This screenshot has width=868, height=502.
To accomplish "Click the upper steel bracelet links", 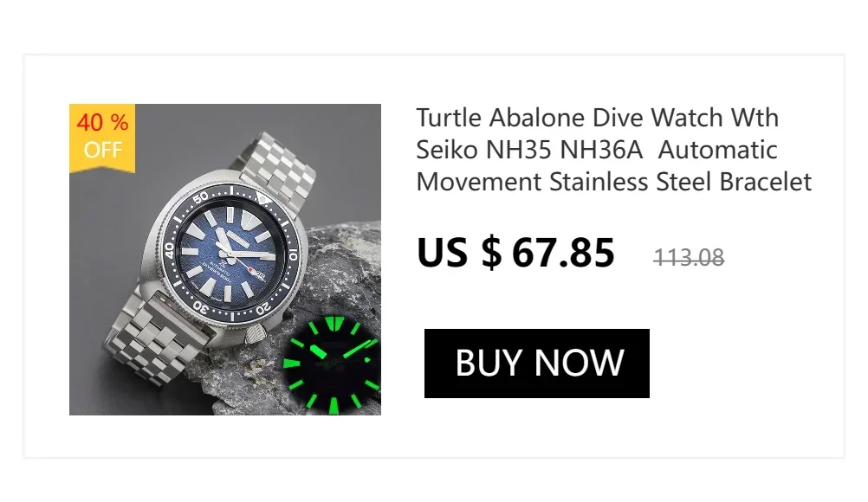I will coord(277,166).
